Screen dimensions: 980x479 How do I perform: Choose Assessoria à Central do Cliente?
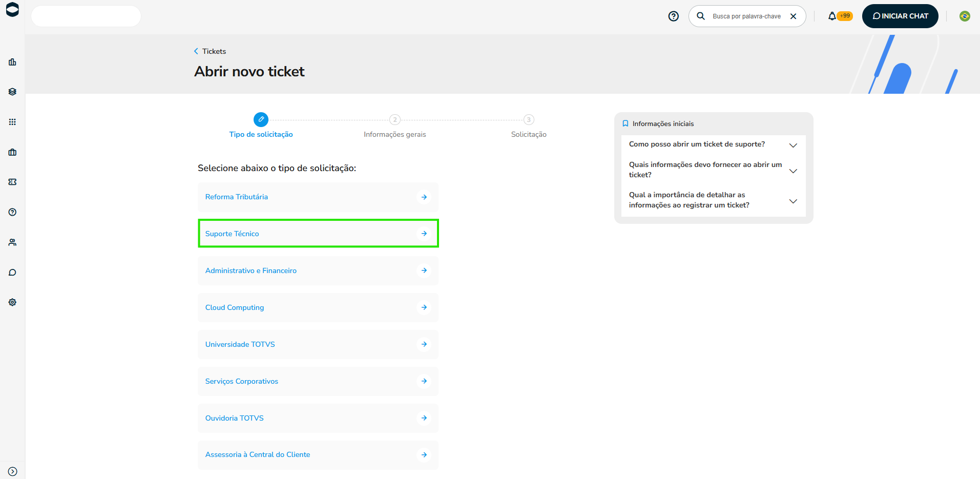coord(318,455)
